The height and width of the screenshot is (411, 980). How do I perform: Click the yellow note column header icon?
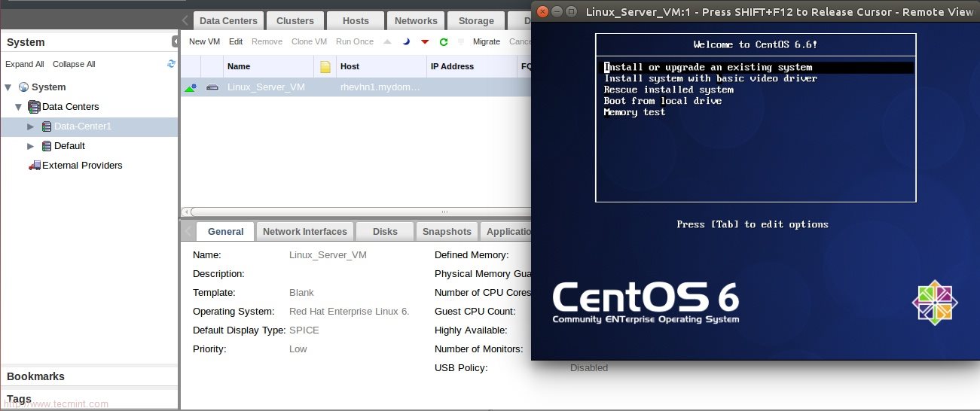[325, 67]
